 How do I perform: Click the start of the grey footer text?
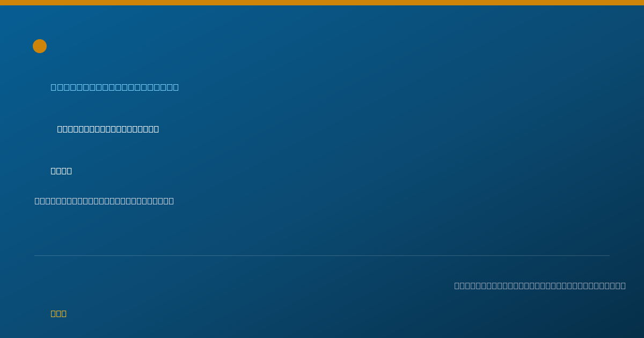click(x=457, y=285)
